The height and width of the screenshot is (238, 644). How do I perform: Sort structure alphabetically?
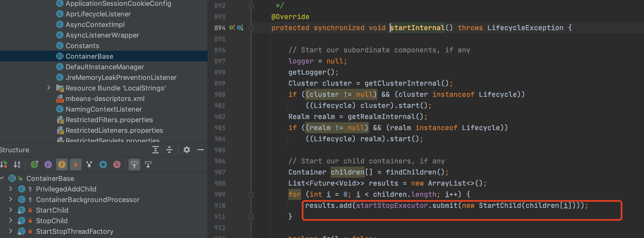[17, 164]
